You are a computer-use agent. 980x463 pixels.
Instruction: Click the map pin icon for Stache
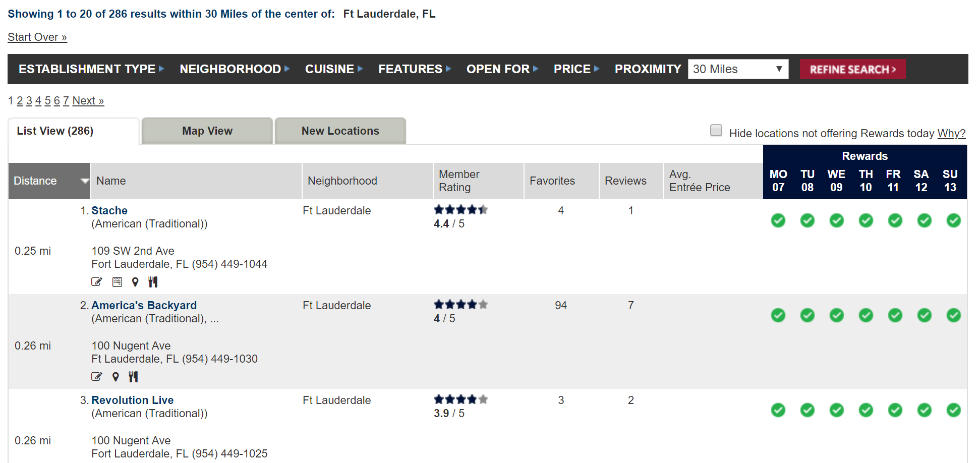[x=135, y=282]
